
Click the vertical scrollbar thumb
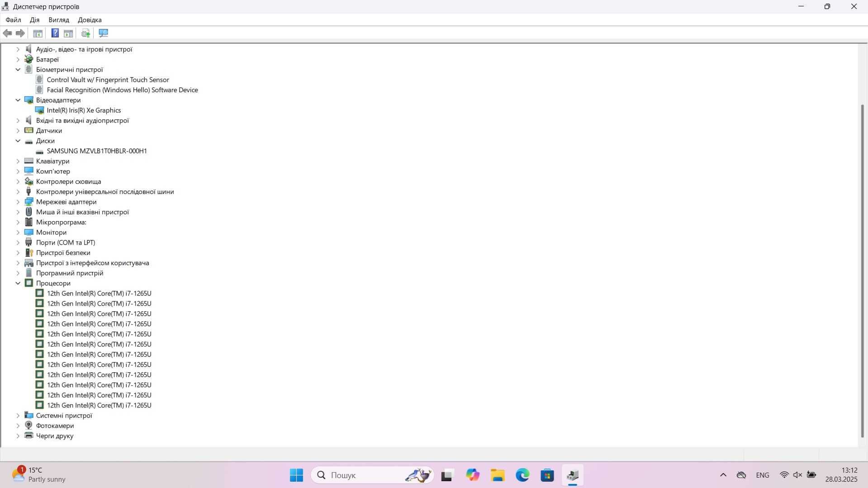[863, 271]
